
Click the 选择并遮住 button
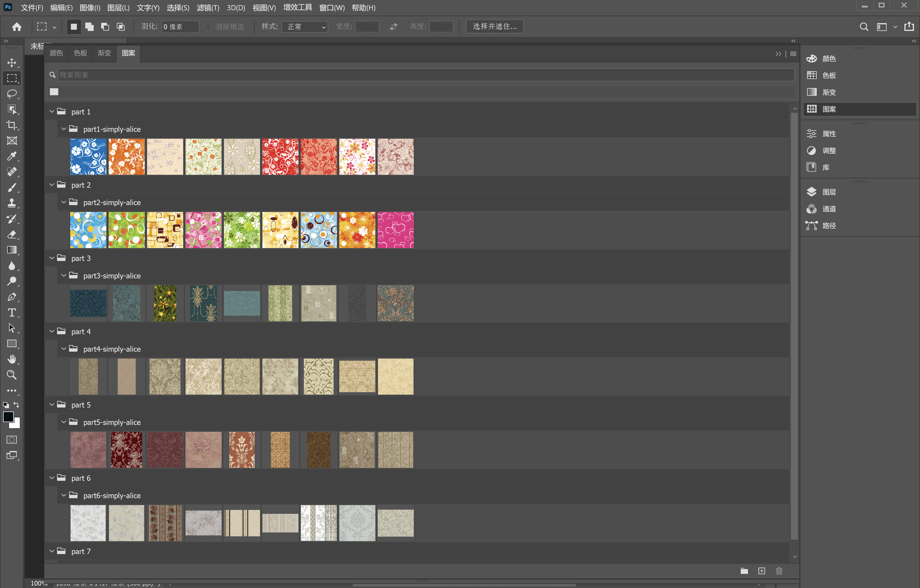click(x=495, y=26)
